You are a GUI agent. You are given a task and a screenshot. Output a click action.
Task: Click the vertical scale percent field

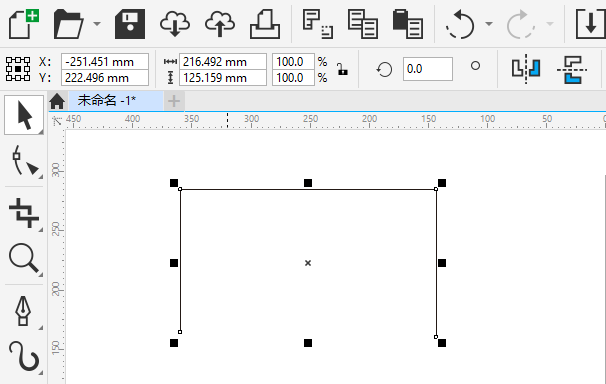[x=293, y=78]
